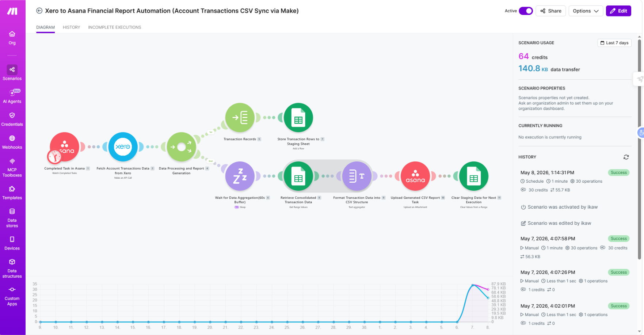This screenshot has width=644, height=335.
Task: Open Scenarios in sidebar
Action: pyautogui.click(x=12, y=73)
